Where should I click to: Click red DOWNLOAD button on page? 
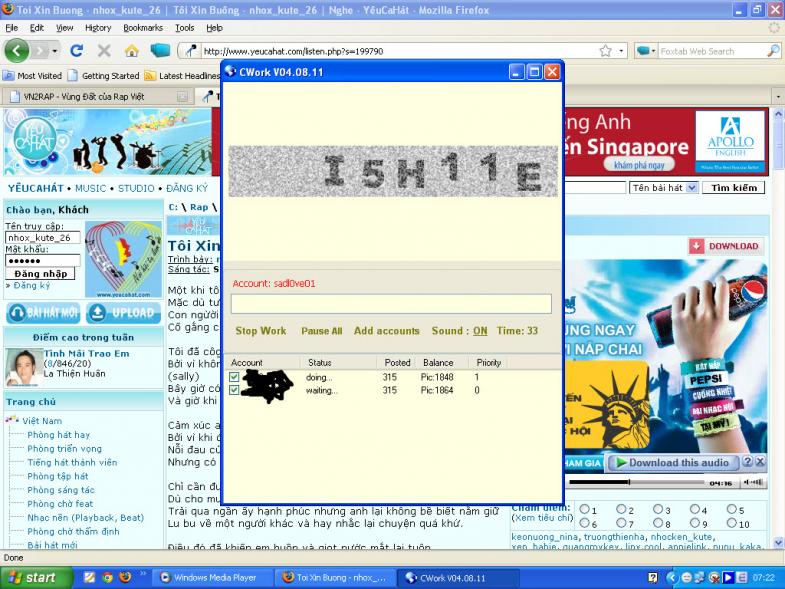coord(726,246)
